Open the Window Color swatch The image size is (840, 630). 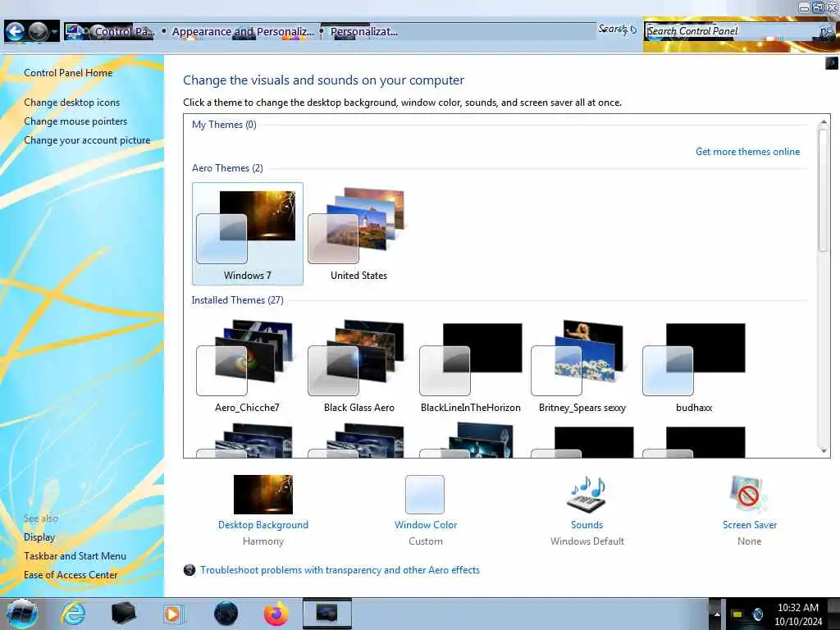pos(425,494)
